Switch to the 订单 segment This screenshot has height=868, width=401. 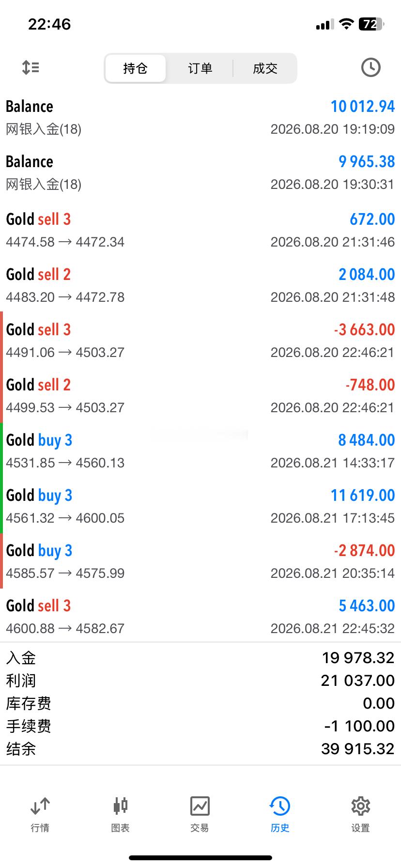(x=200, y=68)
